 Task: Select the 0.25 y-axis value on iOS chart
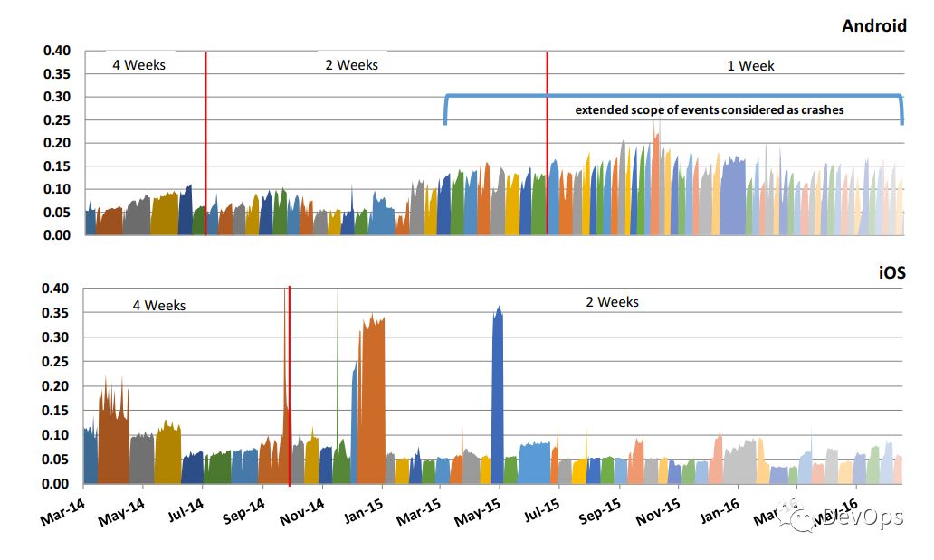coord(55,362)
